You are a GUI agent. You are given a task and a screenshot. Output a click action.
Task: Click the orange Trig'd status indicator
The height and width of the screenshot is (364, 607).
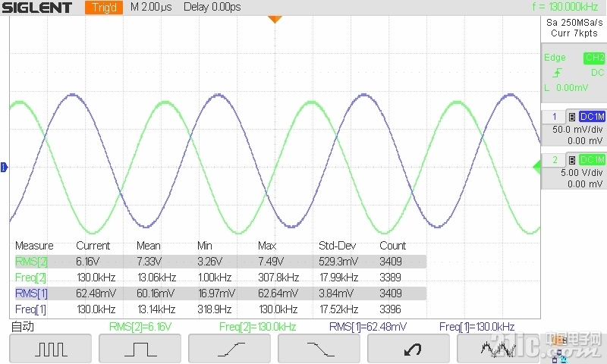104,8
